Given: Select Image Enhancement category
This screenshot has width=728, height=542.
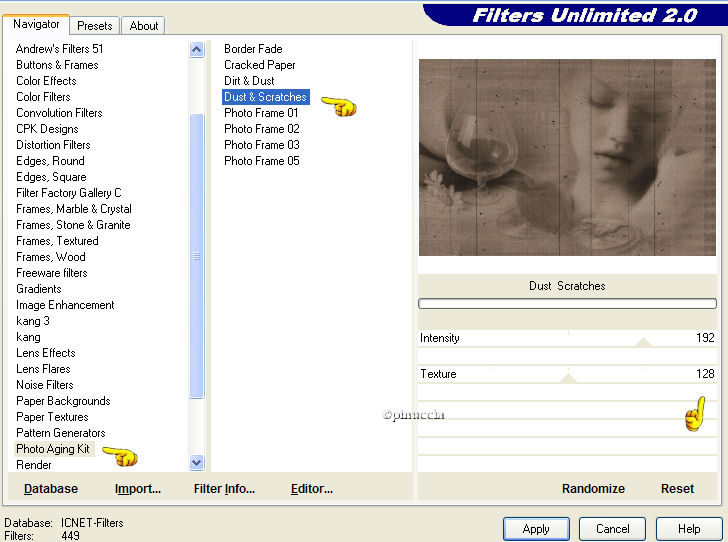Looking at the screenshot, I should 65,305.
